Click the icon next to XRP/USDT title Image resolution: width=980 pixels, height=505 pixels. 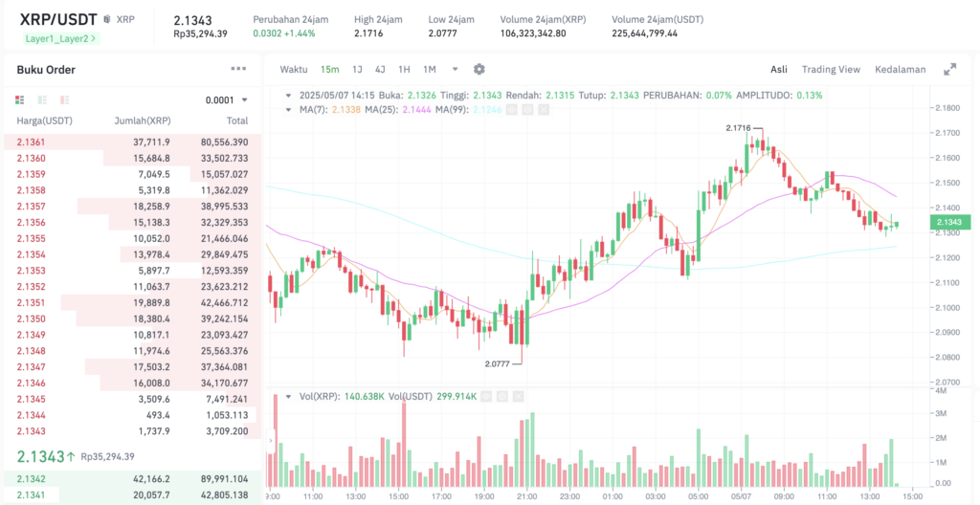pyautogui.click(x=107, y=19)
